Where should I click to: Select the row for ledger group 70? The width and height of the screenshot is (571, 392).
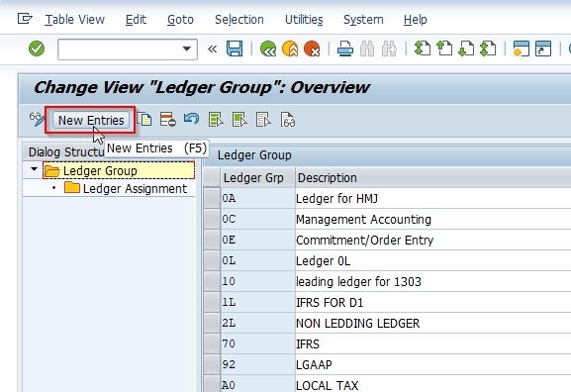pyautogui.click(x=212, y=343)
